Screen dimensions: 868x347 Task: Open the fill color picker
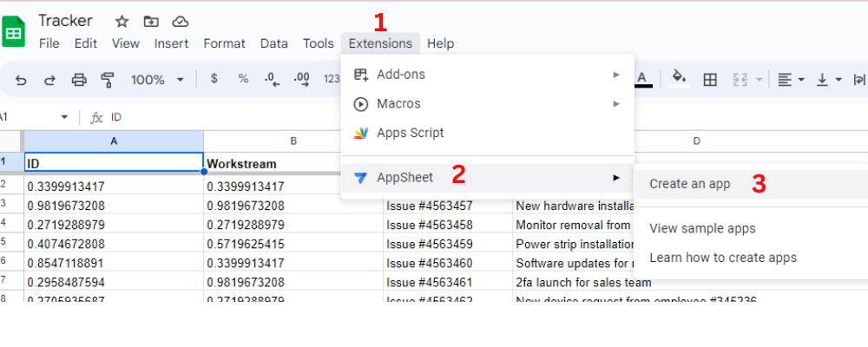680,79
